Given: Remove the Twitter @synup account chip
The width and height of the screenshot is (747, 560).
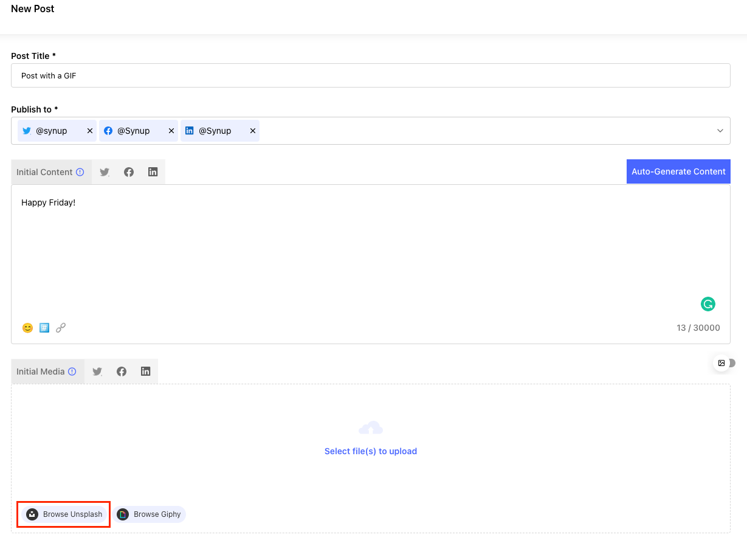Looking at the screenshot, I should tap(90, 131).
